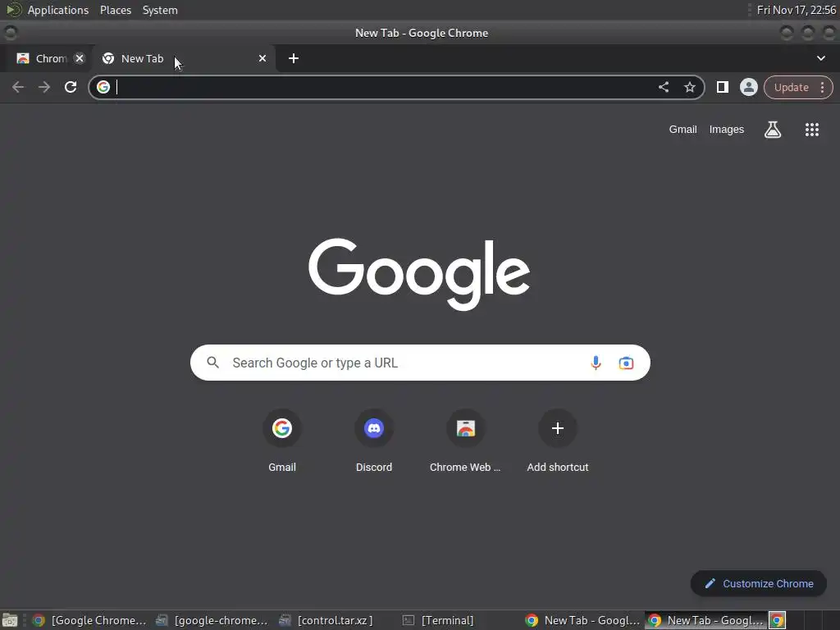The height and width of the screenshot is (630, 840).
Task: Focus the Search Google or type a URL box
Action: tap(420, 363)
